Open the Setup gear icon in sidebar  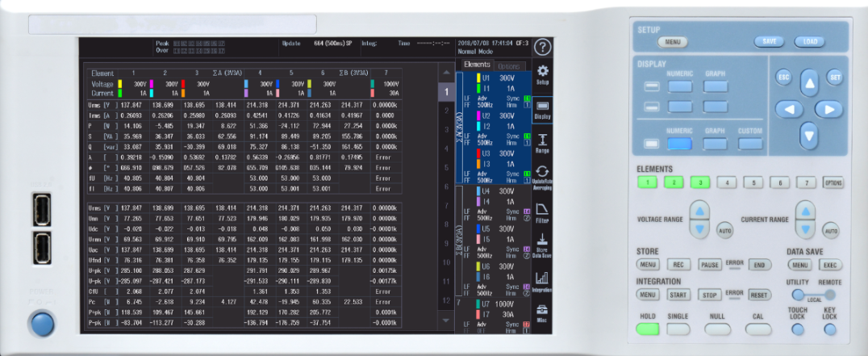(x=543, y=74)
